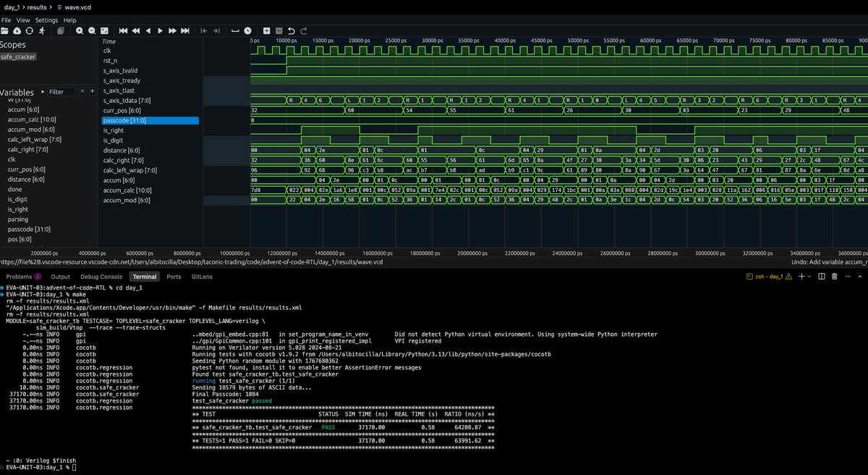The height and width of the screenshot is (475, 868).
Task: Zoom to fit the whole waveform
Action: pos(104,31)
